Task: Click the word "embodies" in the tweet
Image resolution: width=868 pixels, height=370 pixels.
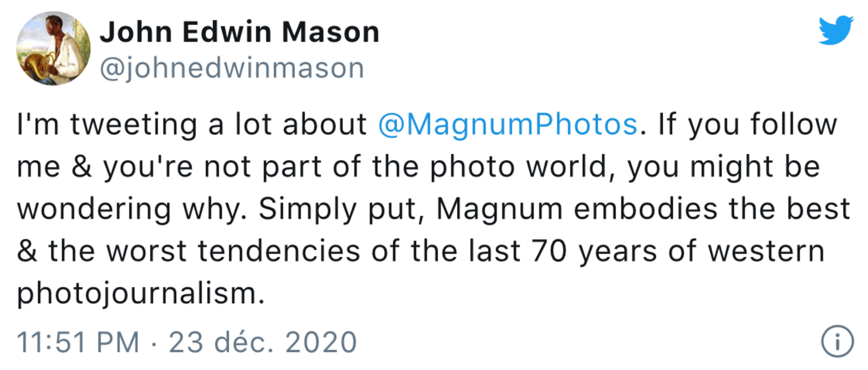Action: 645,208
